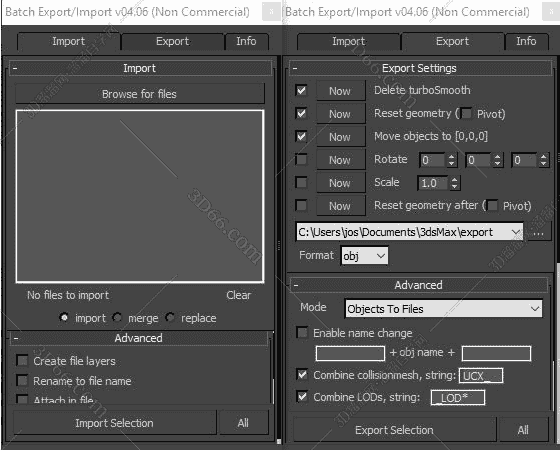Click suffix field after obj name
560x450 pixels.
(x=496, y=353)
